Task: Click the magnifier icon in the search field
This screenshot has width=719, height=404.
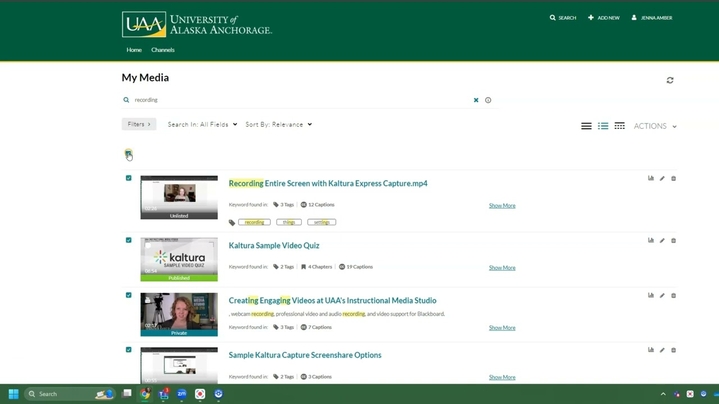Action: pos(126,100)
